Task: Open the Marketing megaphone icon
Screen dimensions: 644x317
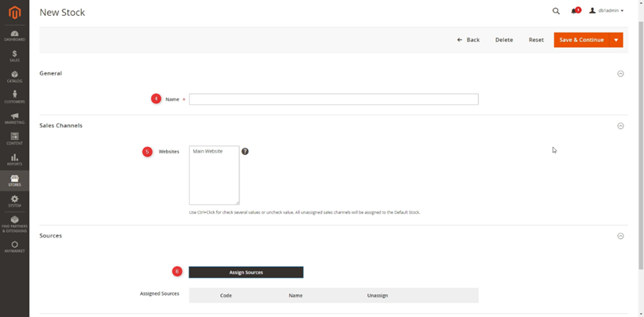Action: [14, 116]
